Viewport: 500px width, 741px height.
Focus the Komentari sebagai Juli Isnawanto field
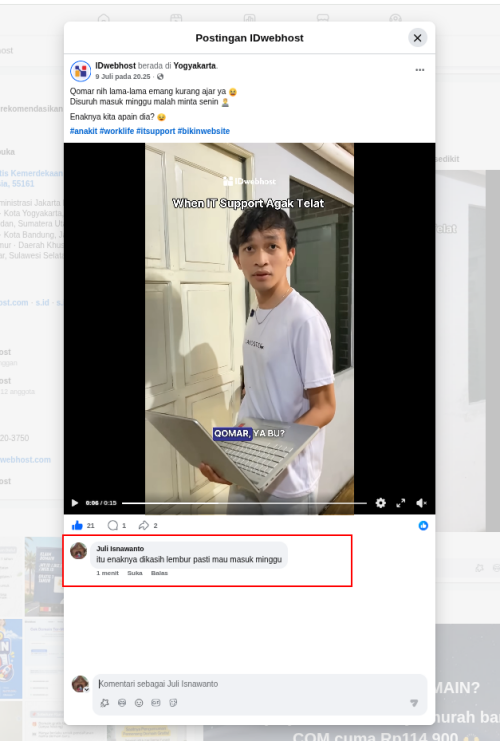260,684
